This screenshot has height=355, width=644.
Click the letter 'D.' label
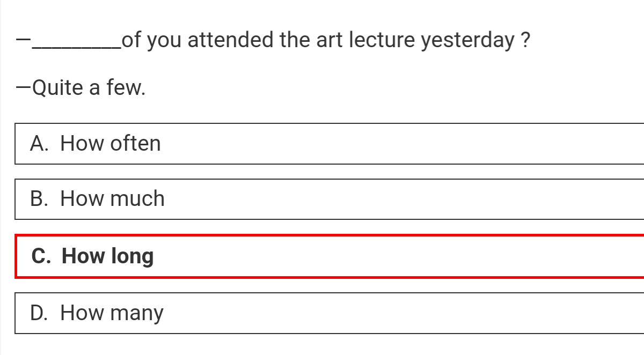[x=40, y=313]
